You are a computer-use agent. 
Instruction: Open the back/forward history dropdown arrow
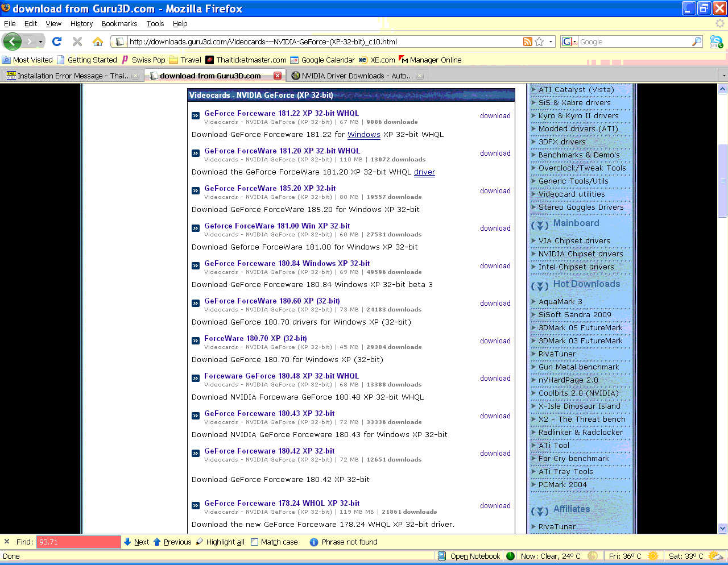tap(40, 42)
